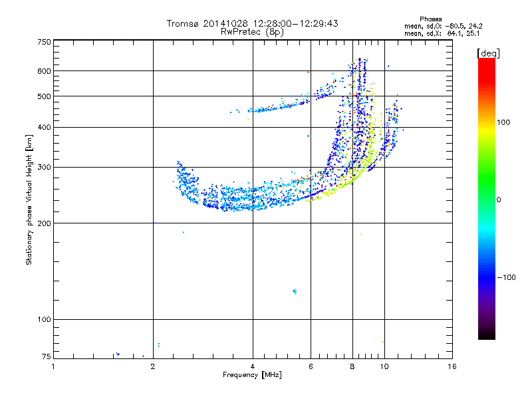Screen dimensions: 532x399
Task: Select the Tromsø 20141028 plot title
Action: [252, 23]
